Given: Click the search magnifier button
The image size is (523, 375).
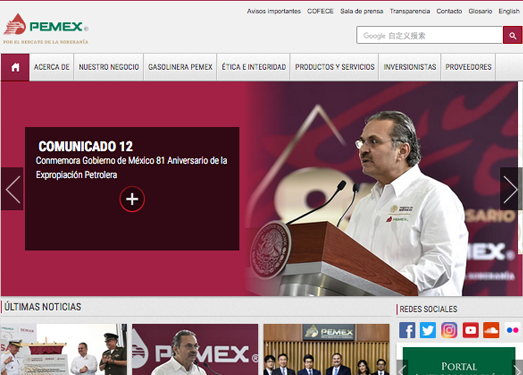Looking at the screenshot, I should tap(512, 35).
